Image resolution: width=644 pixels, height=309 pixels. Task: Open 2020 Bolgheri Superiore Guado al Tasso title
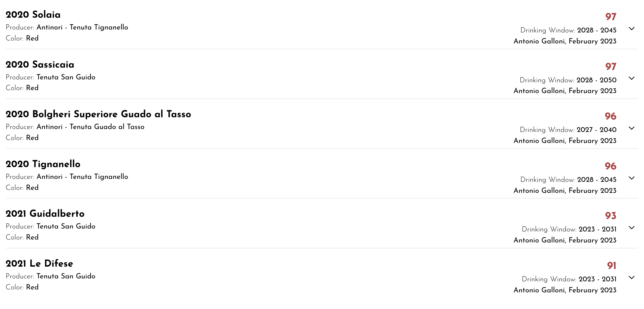pyautogui.click(x=98, y=114)
